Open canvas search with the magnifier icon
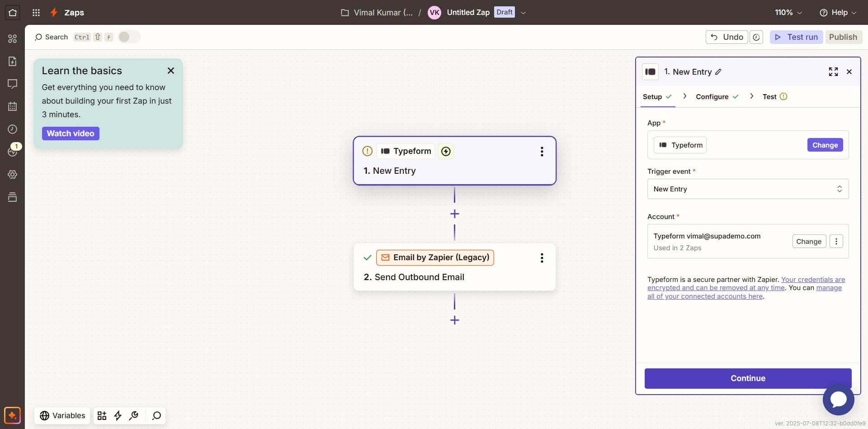Image resolution: width=868 pixels, height=429 pixels. (156, 415)
